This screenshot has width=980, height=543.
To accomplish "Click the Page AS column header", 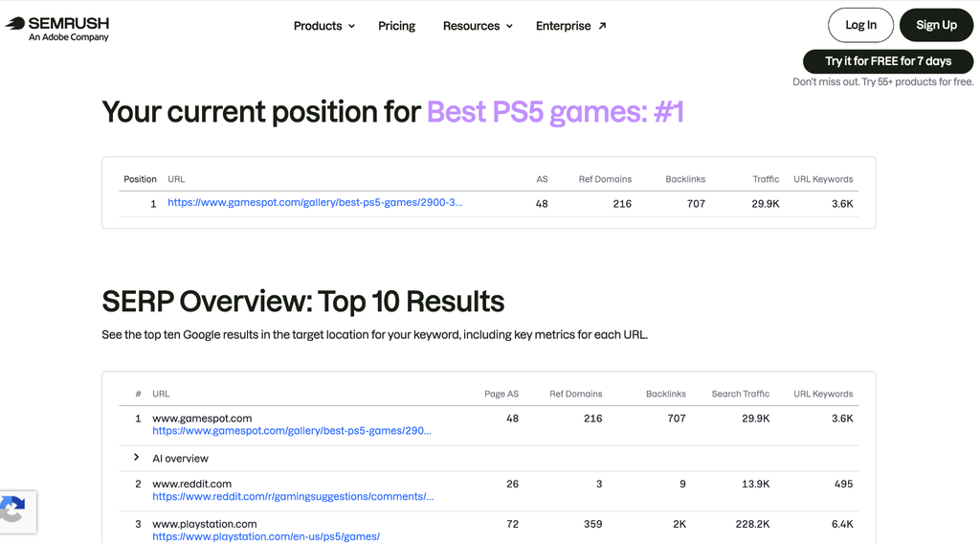I will click(501, 394).
